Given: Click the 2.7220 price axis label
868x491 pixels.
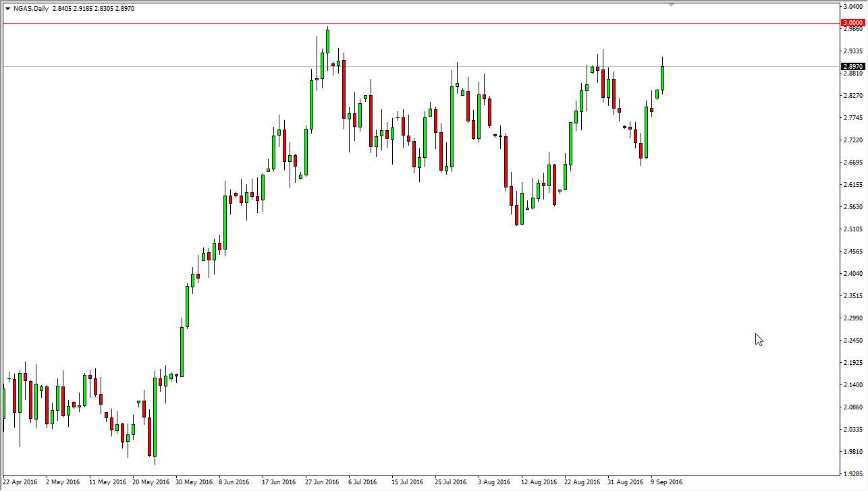Looking at the screenshot, I should coord(853,140).
